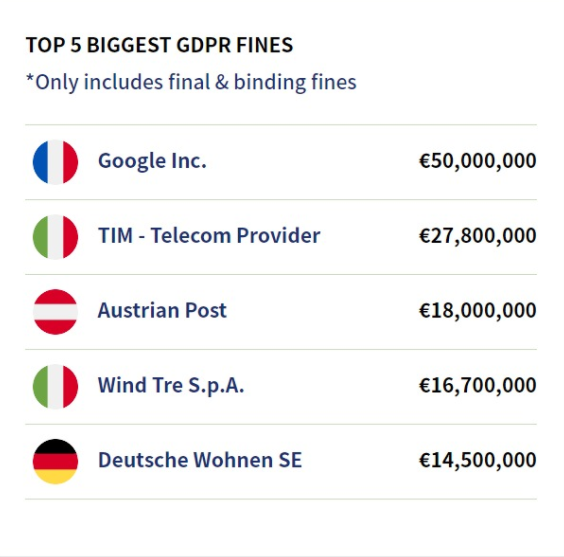Click the French flag icon beside Google Inc.
Screen dimensions: 564x557
55,162
